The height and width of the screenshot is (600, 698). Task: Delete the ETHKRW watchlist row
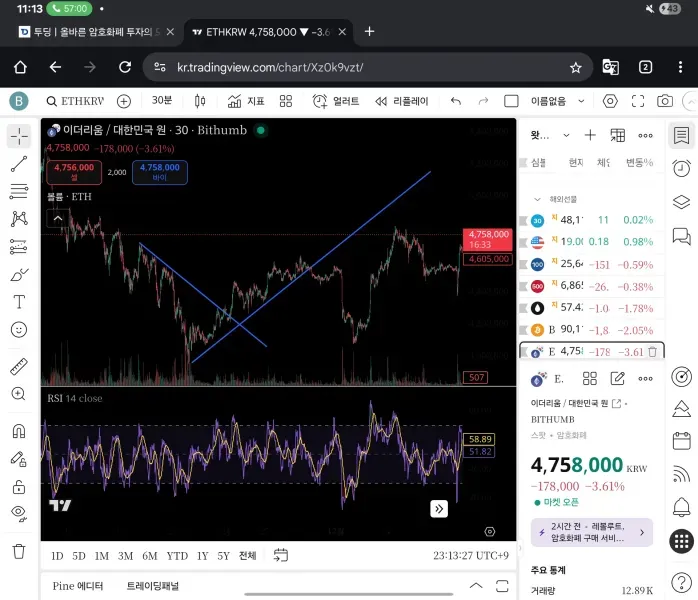click(653, 352)
